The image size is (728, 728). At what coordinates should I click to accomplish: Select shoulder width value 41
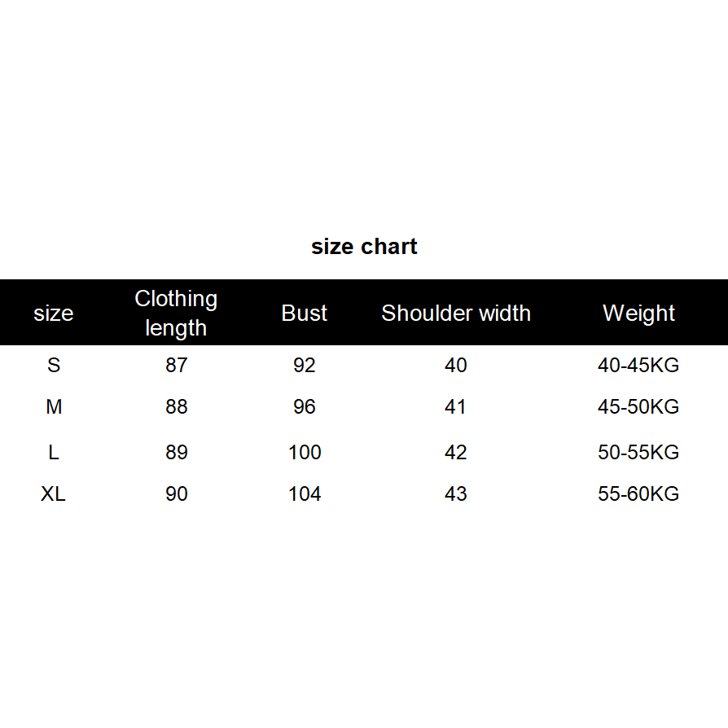456,406
